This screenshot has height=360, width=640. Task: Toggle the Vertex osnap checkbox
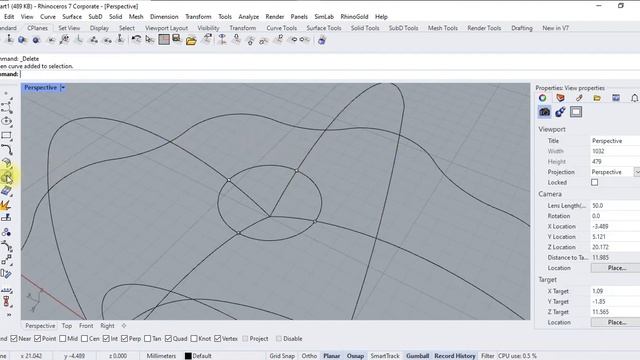tap(218, 339)
